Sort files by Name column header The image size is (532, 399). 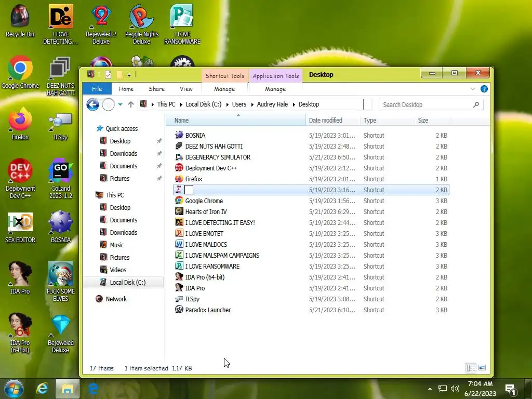[236, 120]
